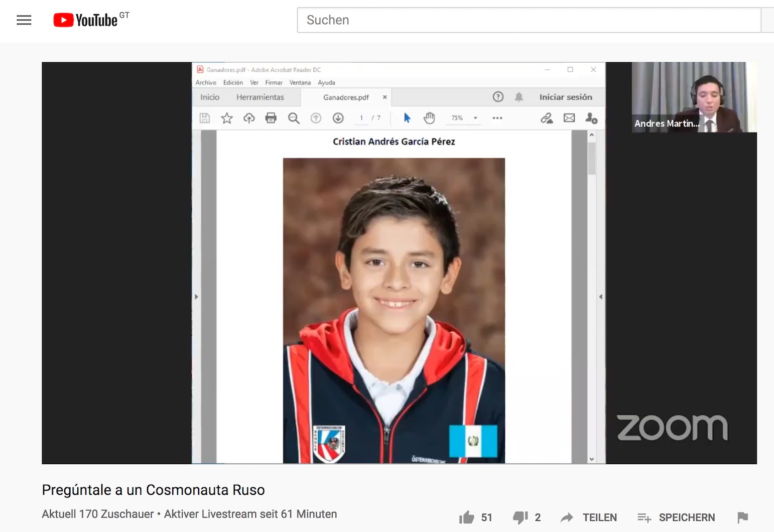Open the YouTube hamburger guide menu
The image size is (774, 532).
click(24, 20)
